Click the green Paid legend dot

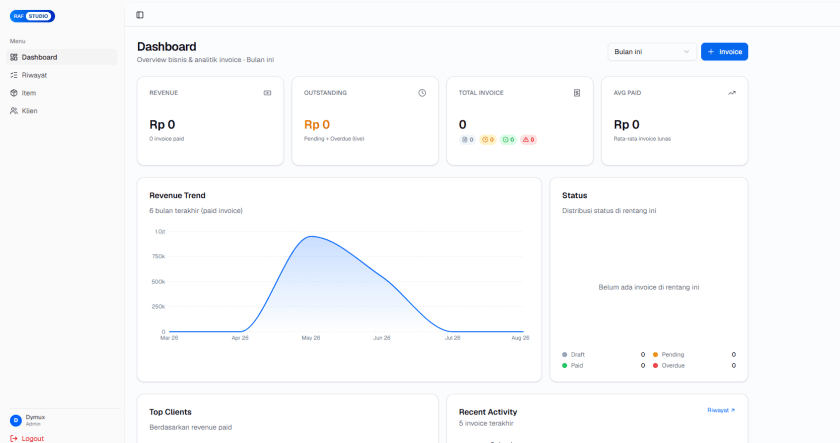pos(565,365)
